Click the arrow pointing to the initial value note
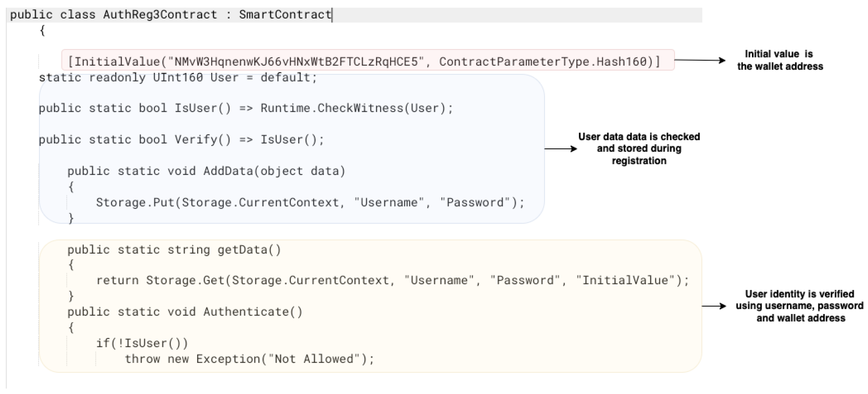Screen dimensions: 868x394 699,60
